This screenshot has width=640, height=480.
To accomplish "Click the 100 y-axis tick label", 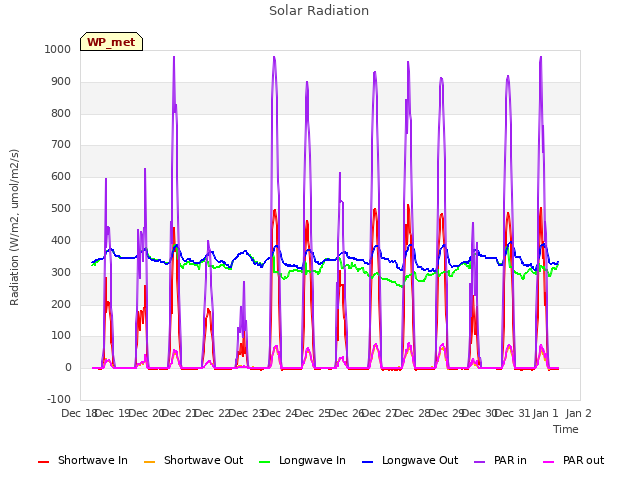I will tap(61, 336).
